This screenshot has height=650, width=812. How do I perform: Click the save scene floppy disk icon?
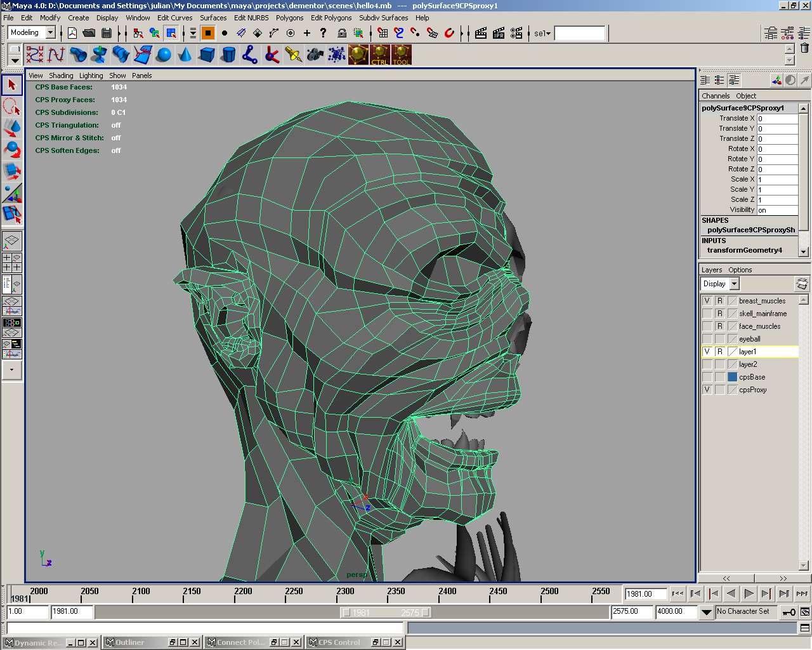coord(107,33)
